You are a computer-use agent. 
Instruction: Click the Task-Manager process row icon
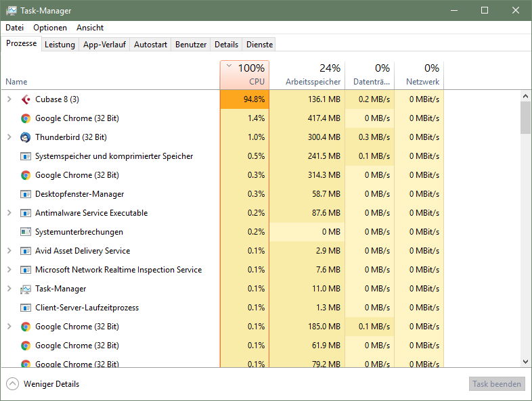click(26, 289)
